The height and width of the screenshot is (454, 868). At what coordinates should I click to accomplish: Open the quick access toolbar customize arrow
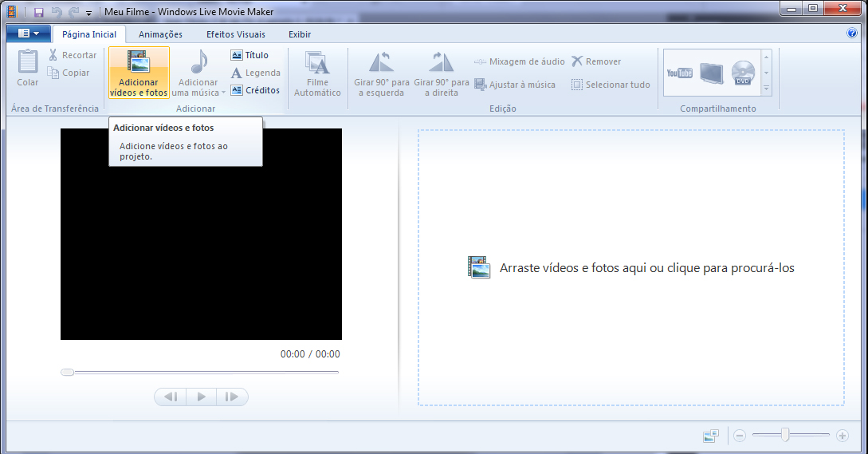tap(88, 14)
